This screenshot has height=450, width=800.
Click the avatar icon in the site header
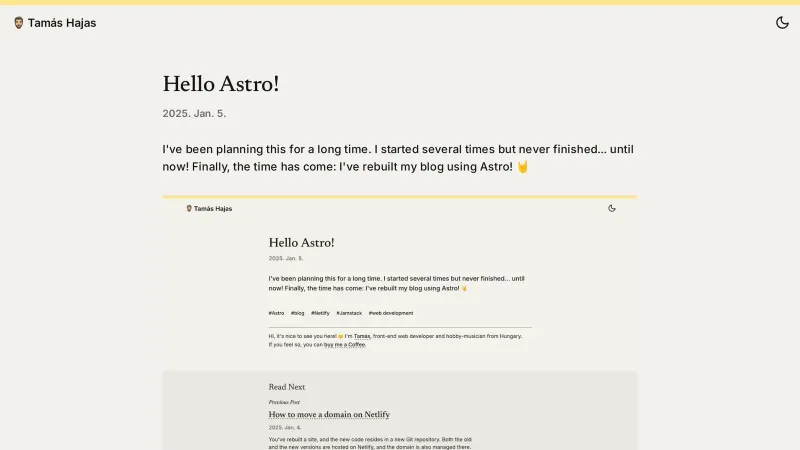[x=18, y=23]
